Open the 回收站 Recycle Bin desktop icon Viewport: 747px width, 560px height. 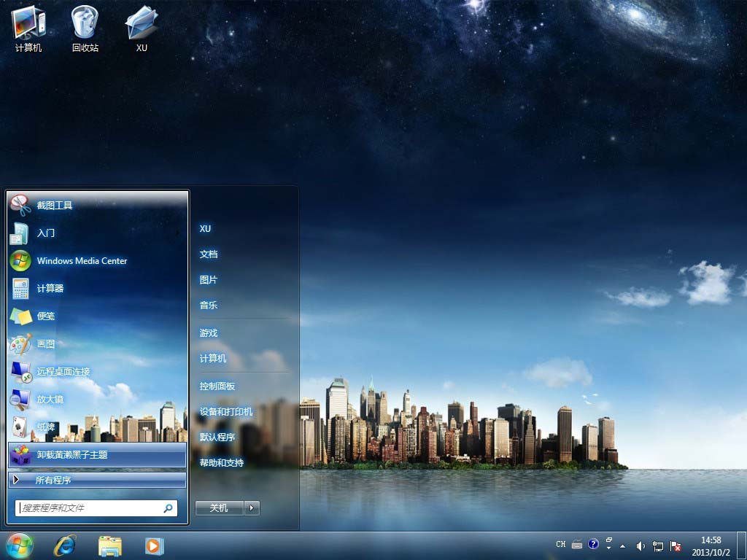85,29
